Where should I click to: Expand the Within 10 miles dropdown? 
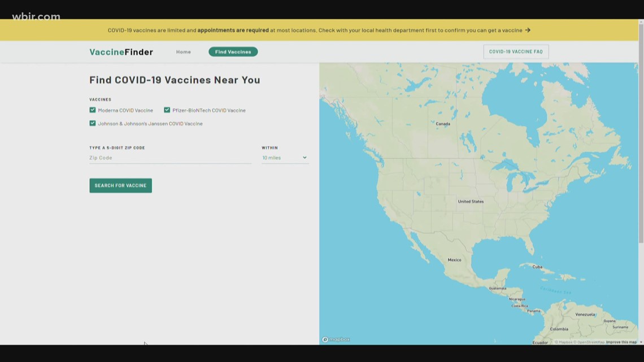tap(285, 158)
